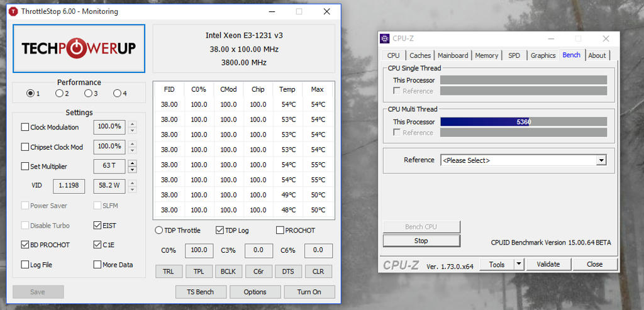Increase Chipset Clock Mod with up arrow
Image resolution: width=644 pixels, height=310 pixels.
point(132,144)
